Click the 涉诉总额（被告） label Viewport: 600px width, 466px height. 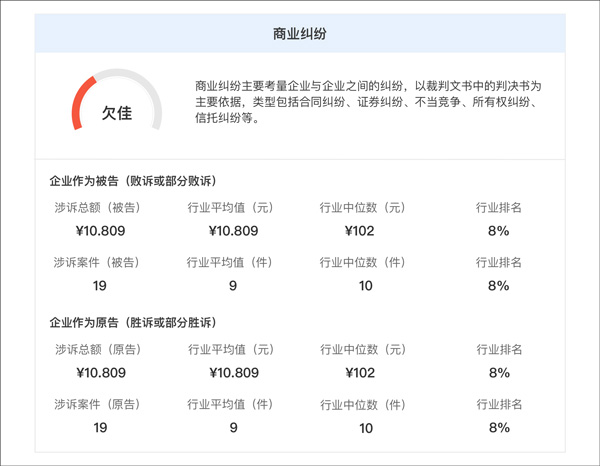[x=97, y=207]
